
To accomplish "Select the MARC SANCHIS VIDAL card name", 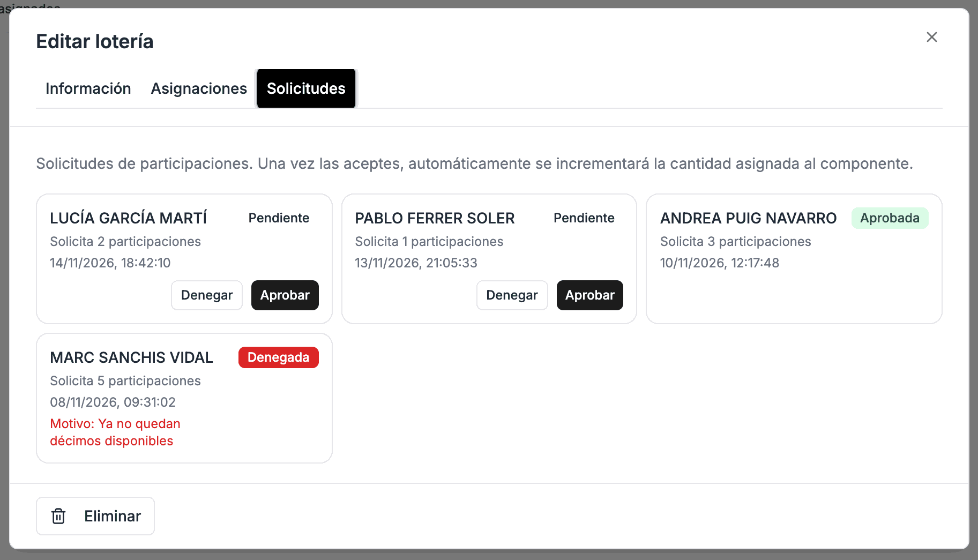I will [x=132, y=357].
